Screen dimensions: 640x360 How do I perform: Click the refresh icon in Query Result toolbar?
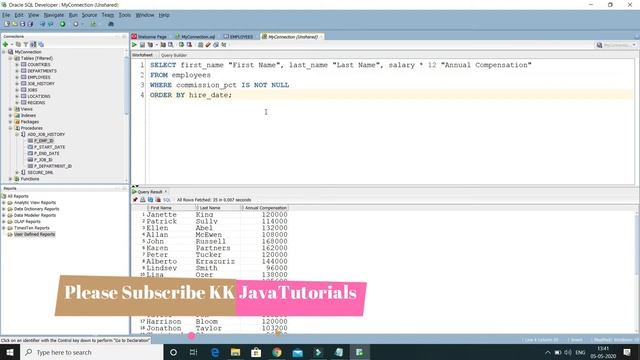(x=150, y=200)
